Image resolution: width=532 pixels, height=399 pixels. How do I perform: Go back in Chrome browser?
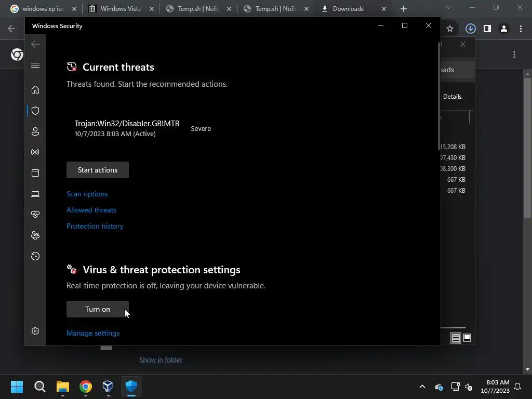coord(11,29)
